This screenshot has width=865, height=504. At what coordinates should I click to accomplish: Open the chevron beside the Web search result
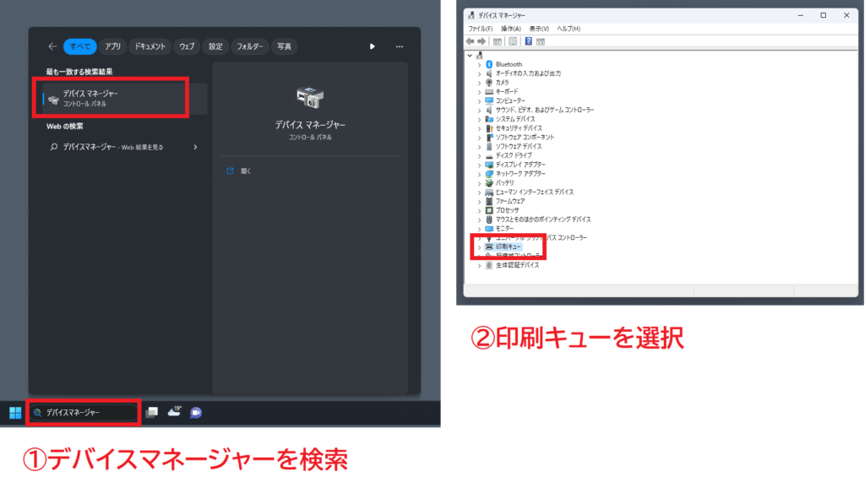click(195, 147)
